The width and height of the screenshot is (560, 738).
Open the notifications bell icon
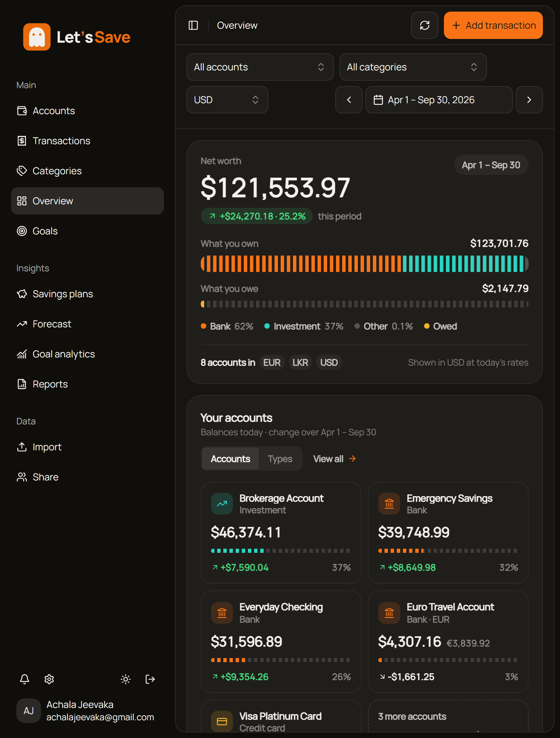pos(25,679)
